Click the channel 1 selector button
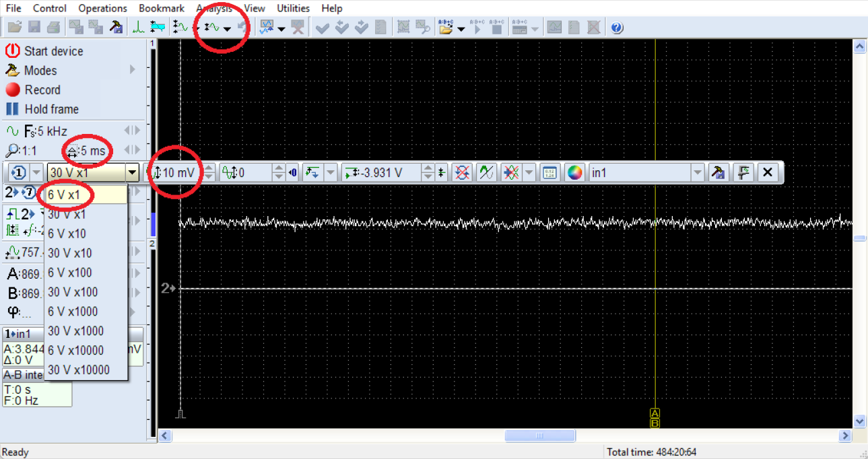The image size is (868, 459). pyautogui.click(x=20, y=173)
